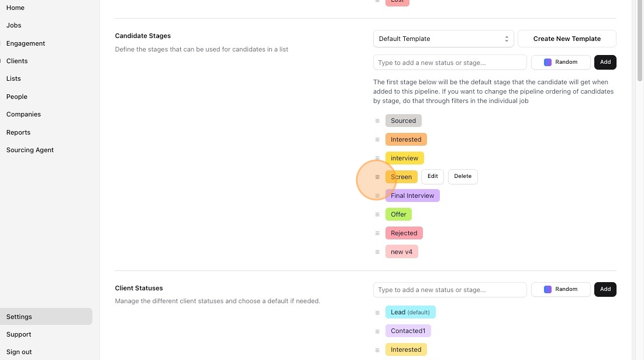The width and height of the screenshot is (644, 360).
Task: Add the new candidate stage
Action: point(605,62)
